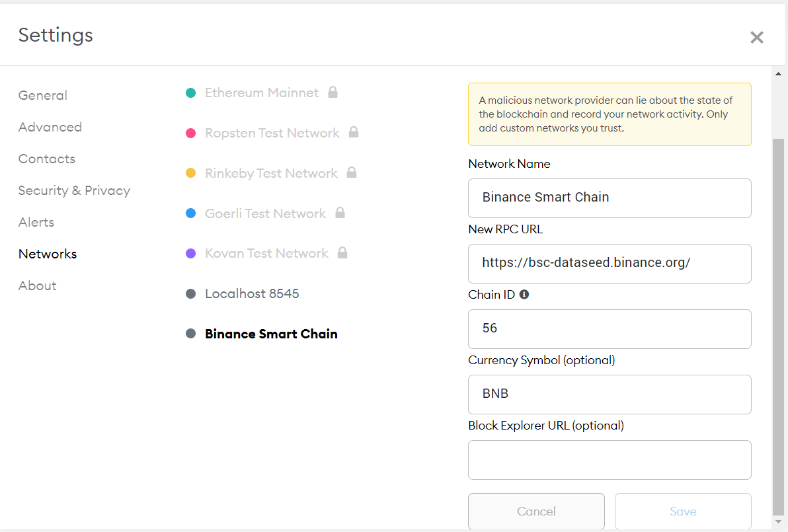Open the General settings section
Viewport: 788px width, 532px height.
coord(43,95)
